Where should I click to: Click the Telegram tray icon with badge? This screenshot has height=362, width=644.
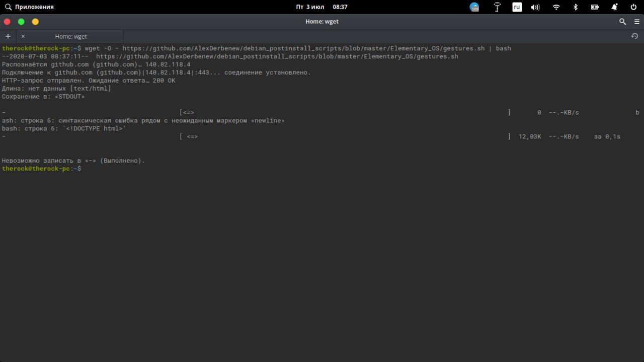[474, 7]
